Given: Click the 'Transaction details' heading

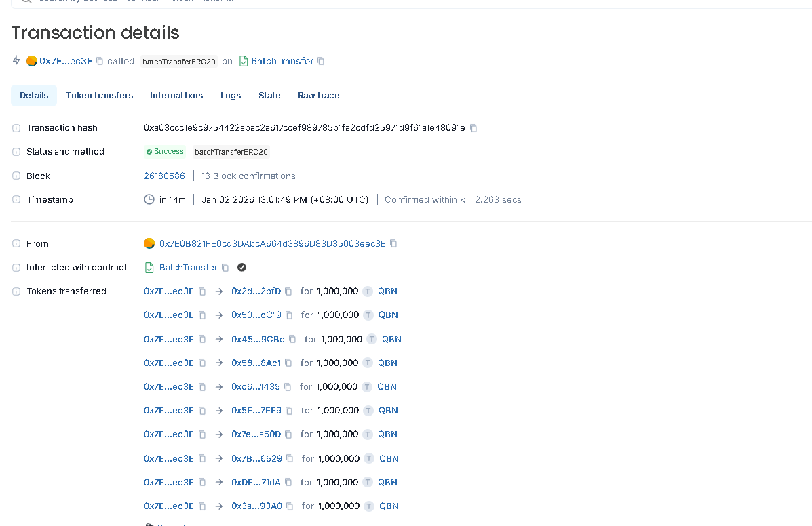Looking at the screenshot, I should [95, 33].
